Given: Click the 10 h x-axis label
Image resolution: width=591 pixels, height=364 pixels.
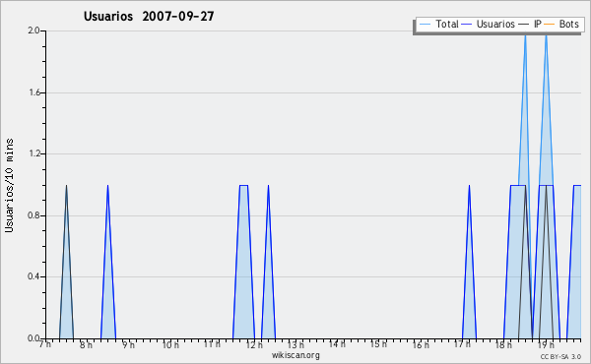Looking at the screenshot, I should [170, 344].
